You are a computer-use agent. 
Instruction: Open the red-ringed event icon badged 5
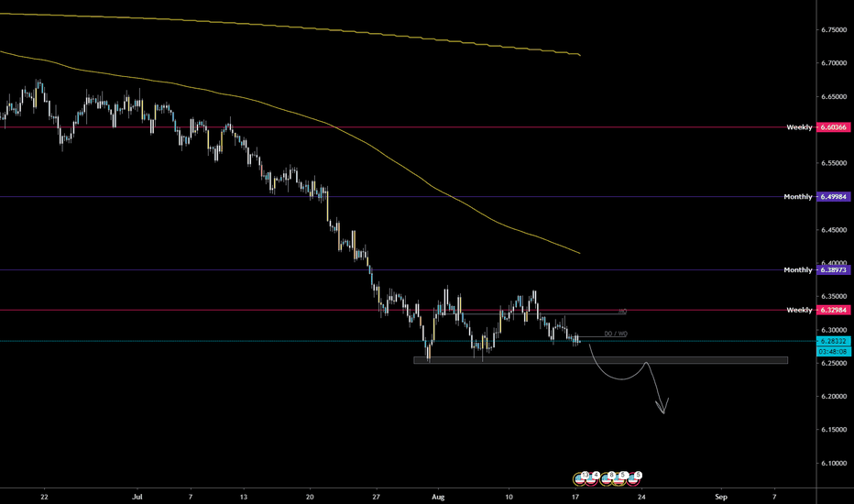[633, 479]
